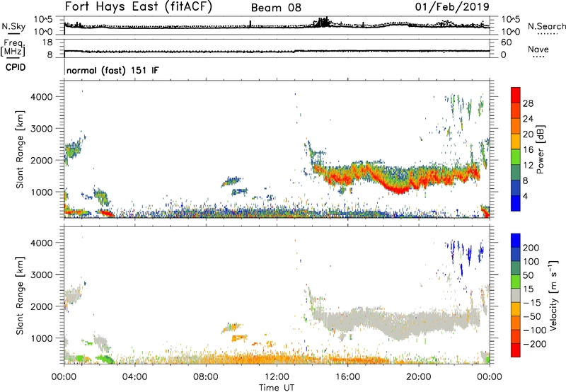Screen dimensions: 566x392
Task: Click the red bottom of velocity colorbar
Action: coord(516,350)
